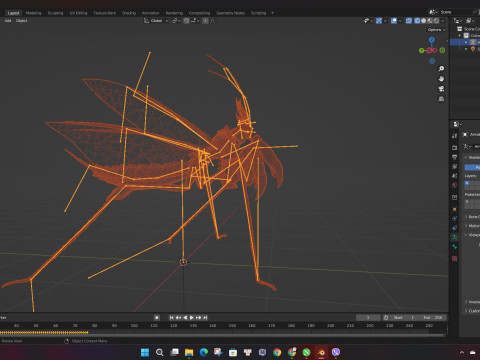Open the red Texture properties tab
This screenshot has width=480, height=360.
coord(455,259)
